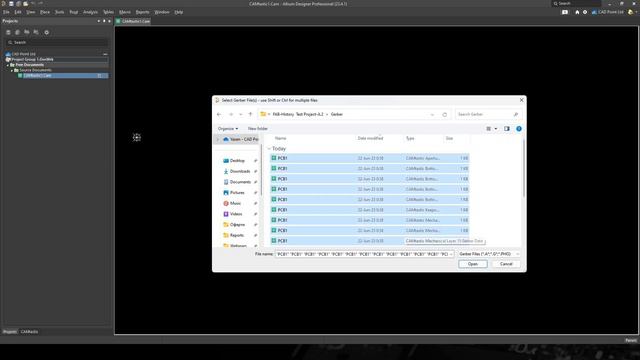Collapse Source Documents tree node
Screen dimensions: 640x360
[12, 70]
